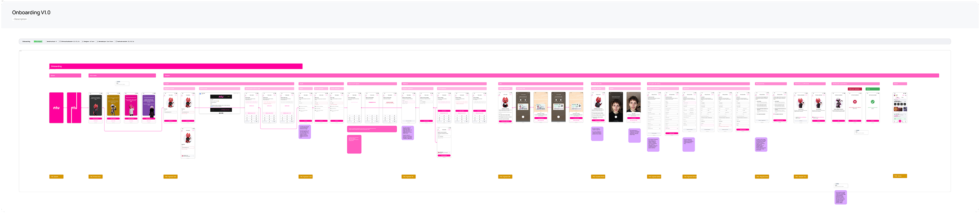The image size is (980, 213).
Task: Click the green success checkmark icon
Action: click(x=872, y=102)
